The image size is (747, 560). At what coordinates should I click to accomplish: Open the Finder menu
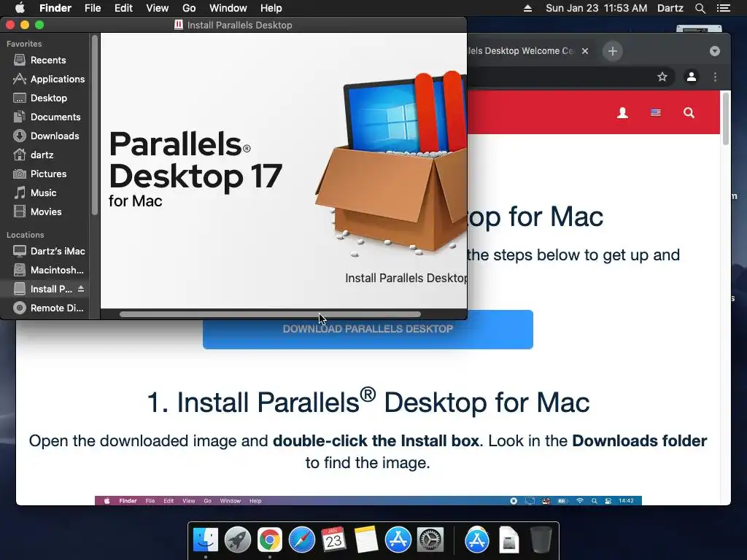click(x=55, y=8)
